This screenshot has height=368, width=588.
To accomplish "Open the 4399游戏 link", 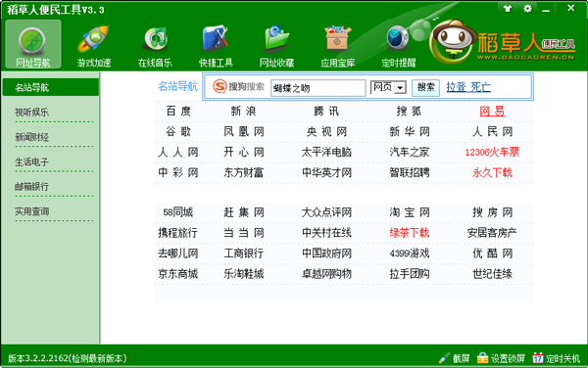I will pyautogui.click(x=409, y=253).
